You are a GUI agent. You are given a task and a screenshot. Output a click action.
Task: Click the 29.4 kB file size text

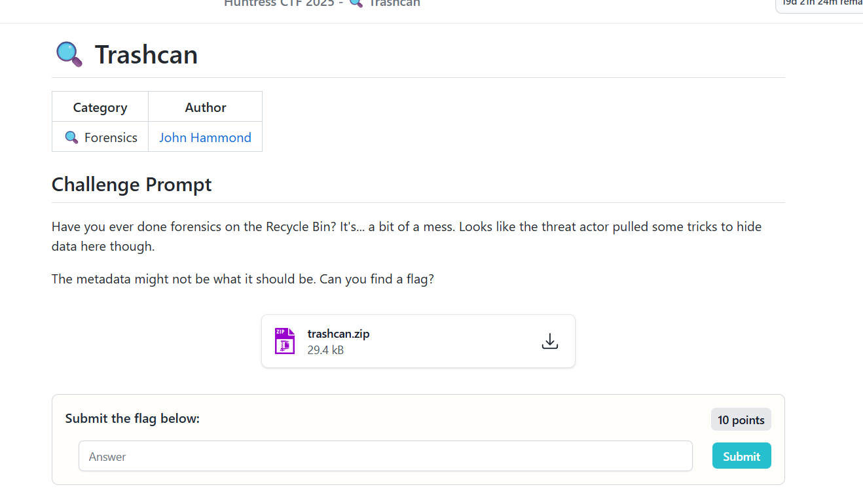coord(325,350)
